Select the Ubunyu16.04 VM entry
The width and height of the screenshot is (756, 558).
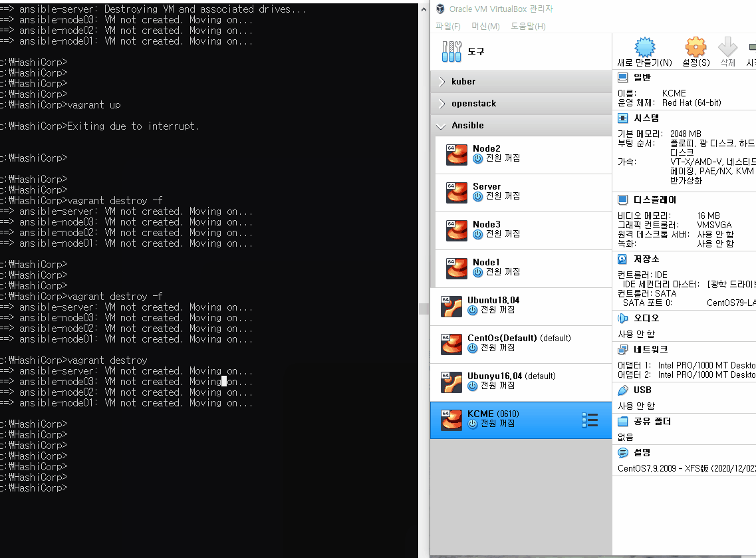[x=521, y=382]
